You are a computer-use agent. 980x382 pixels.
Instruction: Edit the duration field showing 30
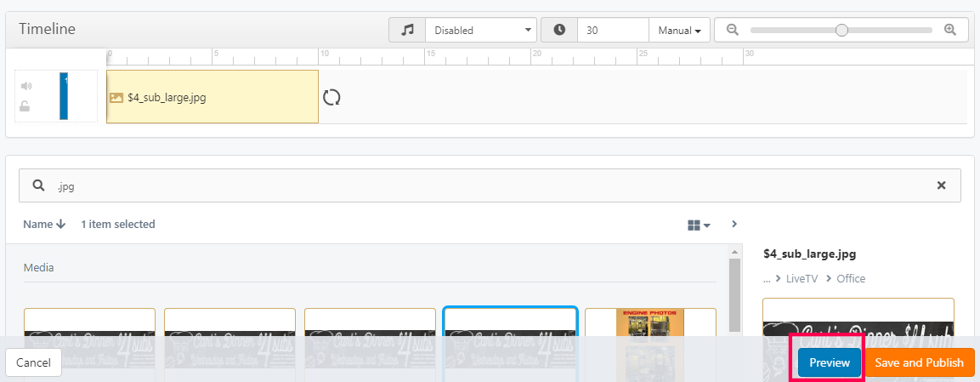point(613,30)
